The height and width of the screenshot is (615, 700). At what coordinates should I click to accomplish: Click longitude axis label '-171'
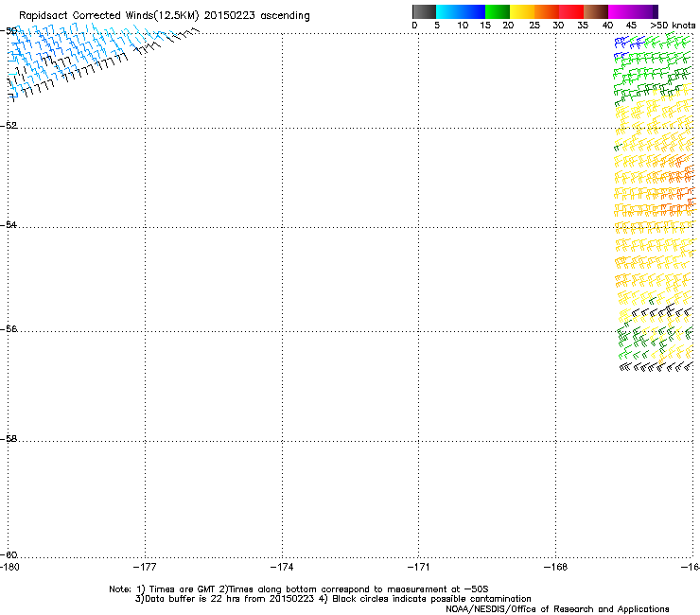coord(419,567)
